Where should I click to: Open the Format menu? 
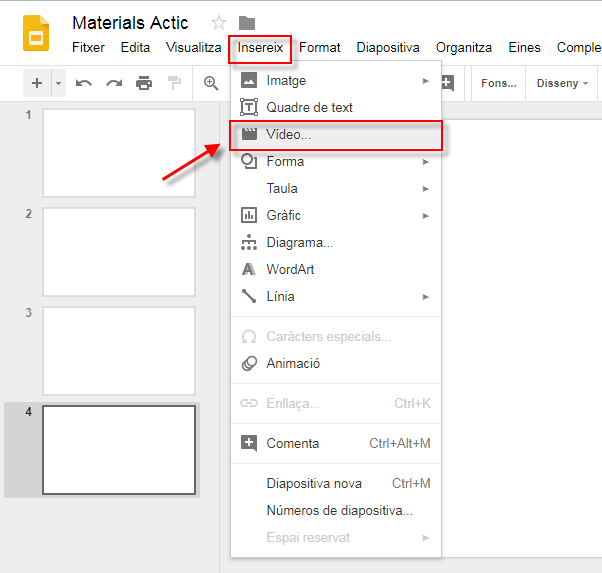(x=319, y=48)
